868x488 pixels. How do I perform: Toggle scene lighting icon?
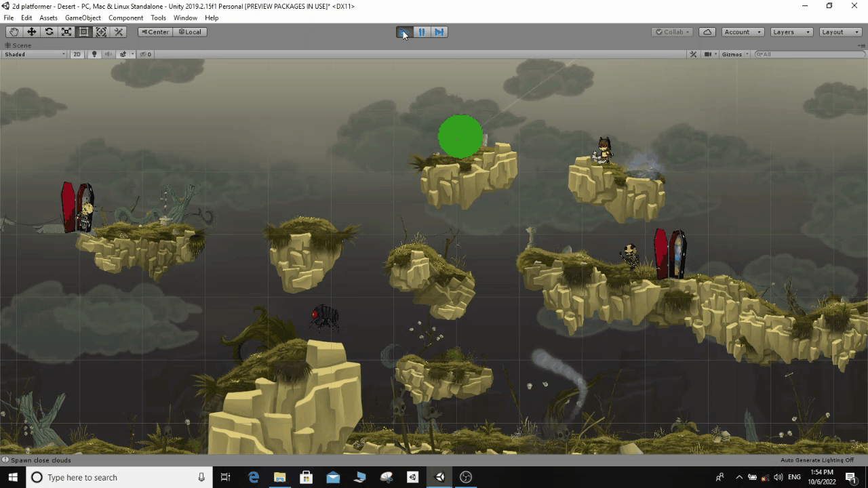coord(94,54)
